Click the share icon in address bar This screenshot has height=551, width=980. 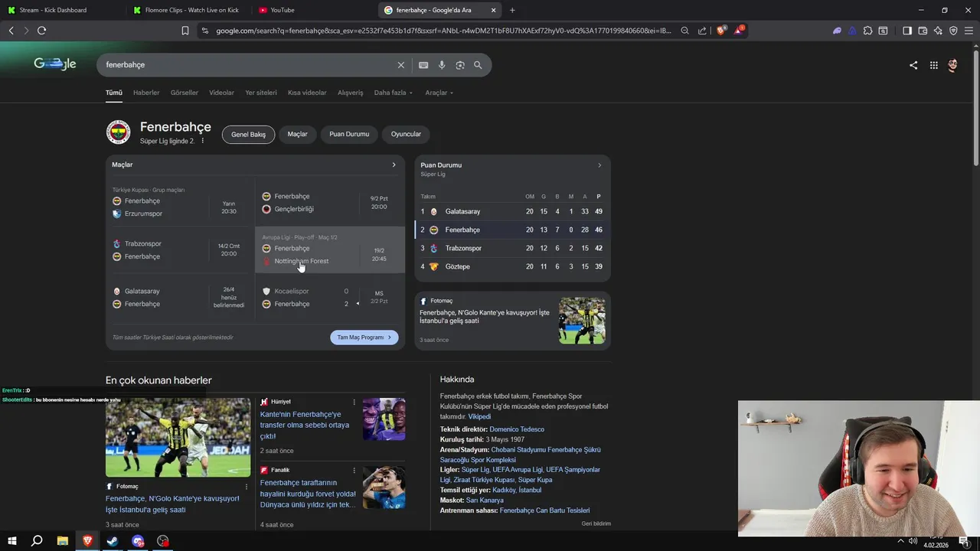(702, 31)
